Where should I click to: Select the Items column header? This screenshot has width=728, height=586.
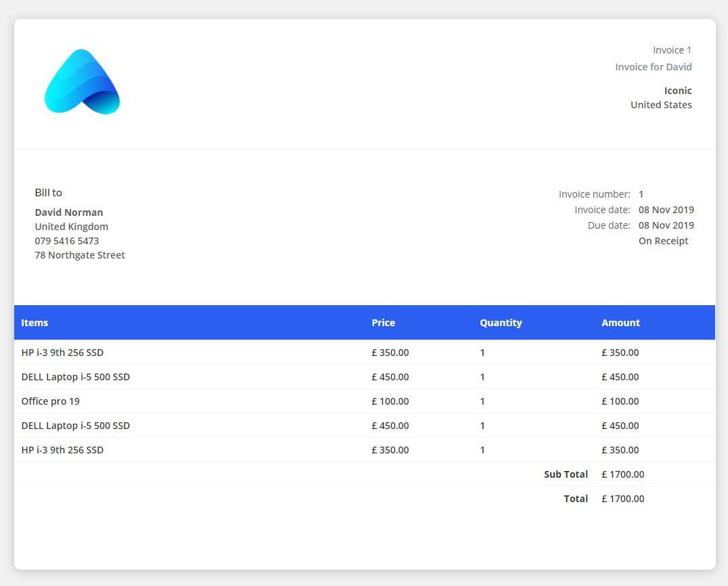[x=35, y=323]
